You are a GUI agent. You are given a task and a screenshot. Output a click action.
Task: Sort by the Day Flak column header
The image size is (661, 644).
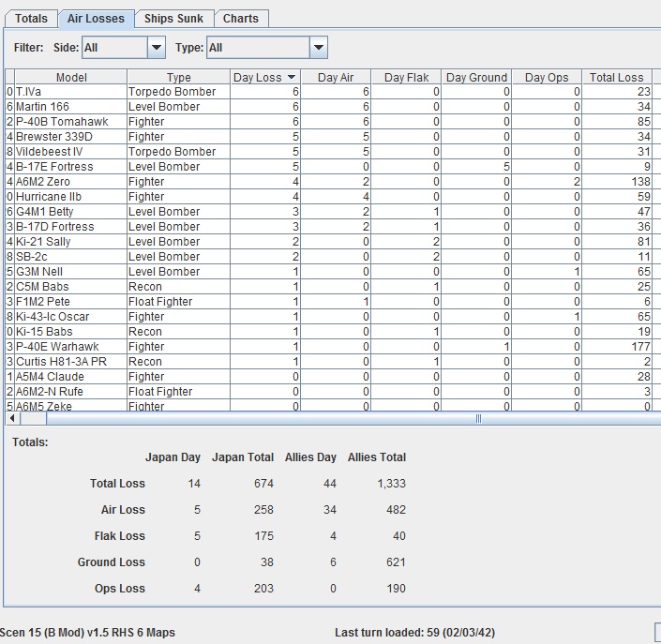pyautogui.click(x=406, y=78)
